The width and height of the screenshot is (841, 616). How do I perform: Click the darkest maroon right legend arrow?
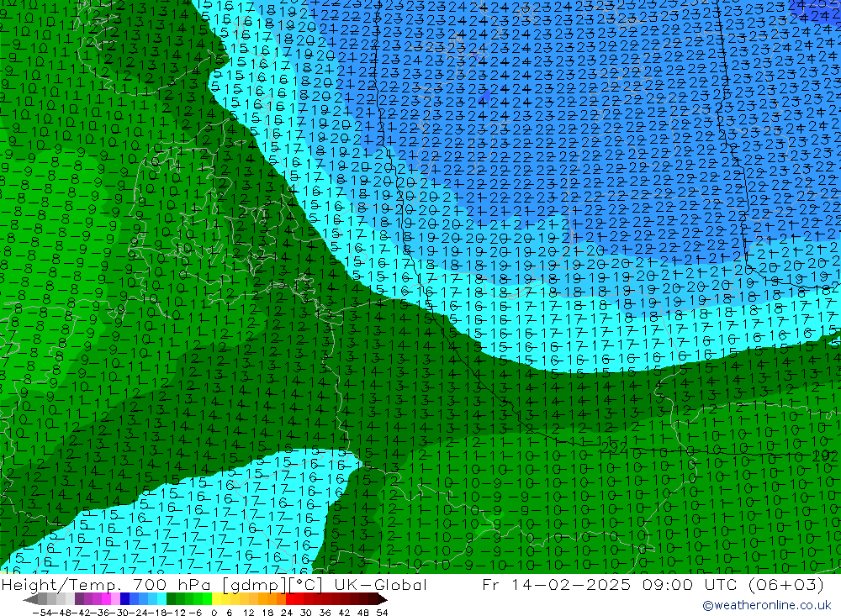coord(383,599)
